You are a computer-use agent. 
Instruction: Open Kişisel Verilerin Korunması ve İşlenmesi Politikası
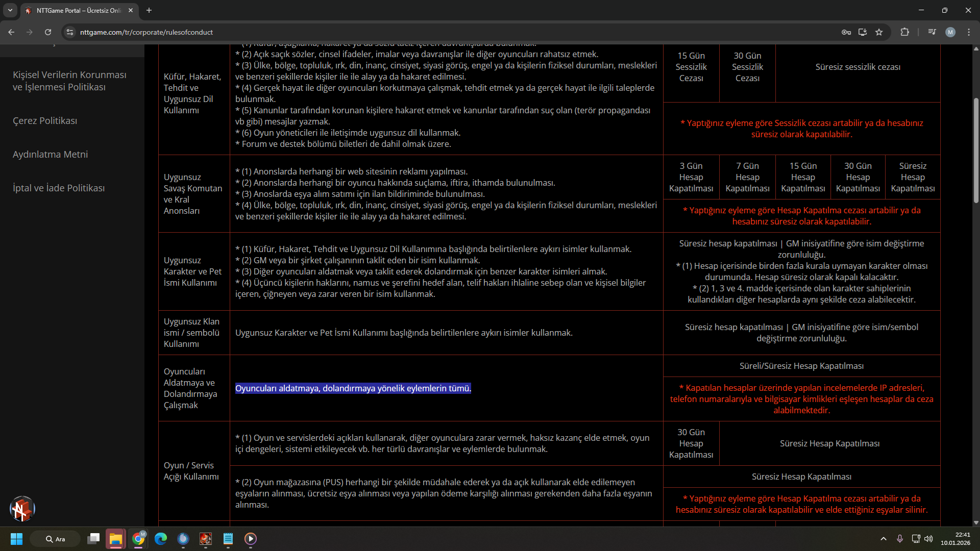[70, 81]
